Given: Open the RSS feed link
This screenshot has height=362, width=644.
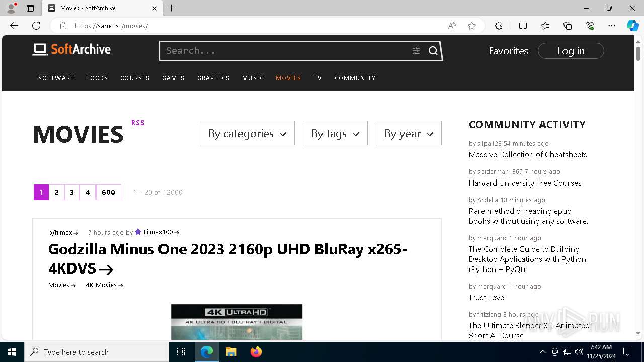Looking at the screenshot, I should click(x=138, y=123).
